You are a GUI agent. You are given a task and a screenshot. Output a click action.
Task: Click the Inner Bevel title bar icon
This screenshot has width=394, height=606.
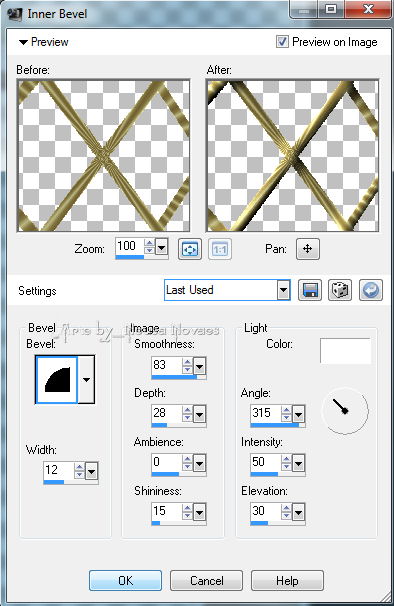click(x=15, y=14)
